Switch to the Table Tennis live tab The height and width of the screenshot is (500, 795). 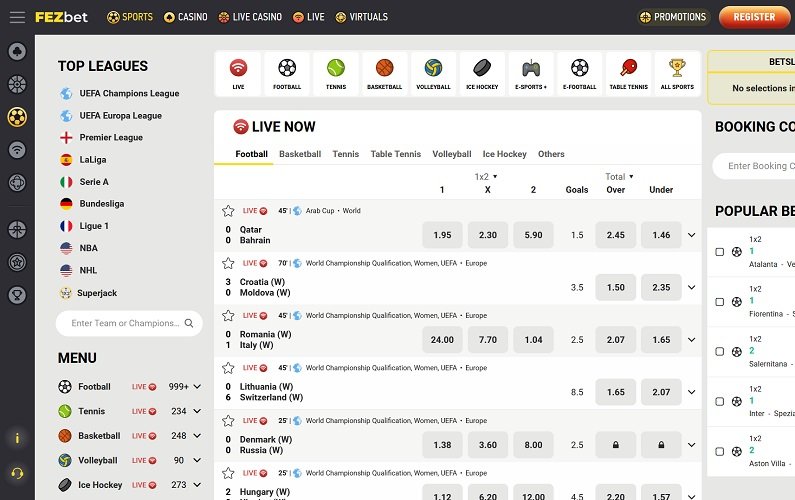(395, 154)
